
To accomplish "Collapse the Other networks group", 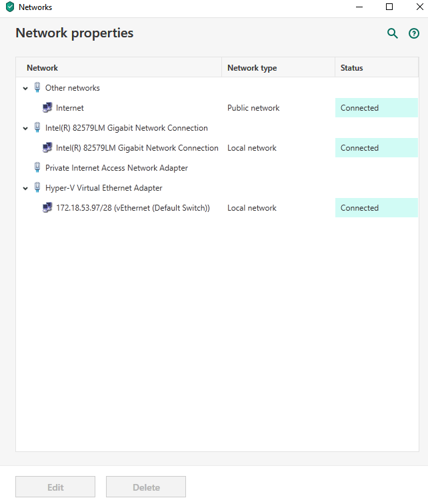I will tap(25, 89).
